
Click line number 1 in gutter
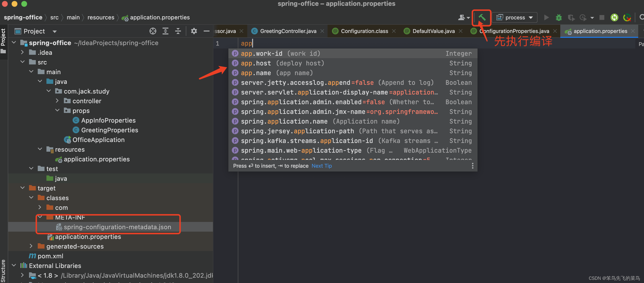[x=217, y=43]
